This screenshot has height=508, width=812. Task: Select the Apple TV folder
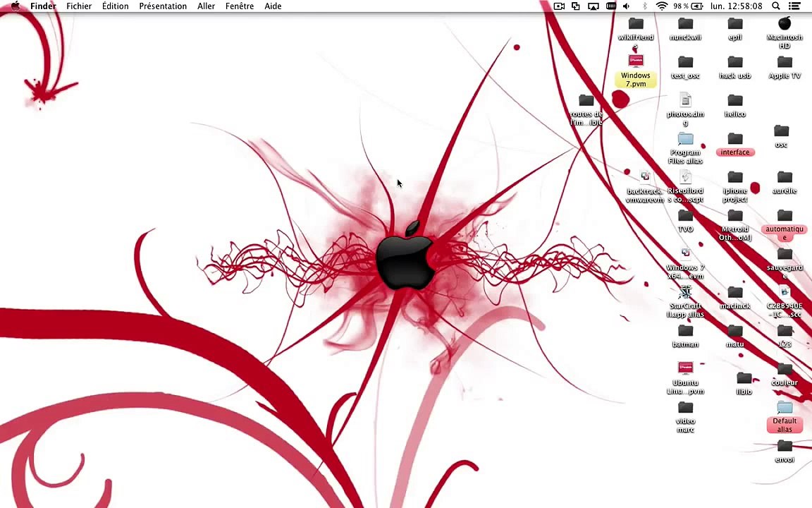[x=785, y=62]
